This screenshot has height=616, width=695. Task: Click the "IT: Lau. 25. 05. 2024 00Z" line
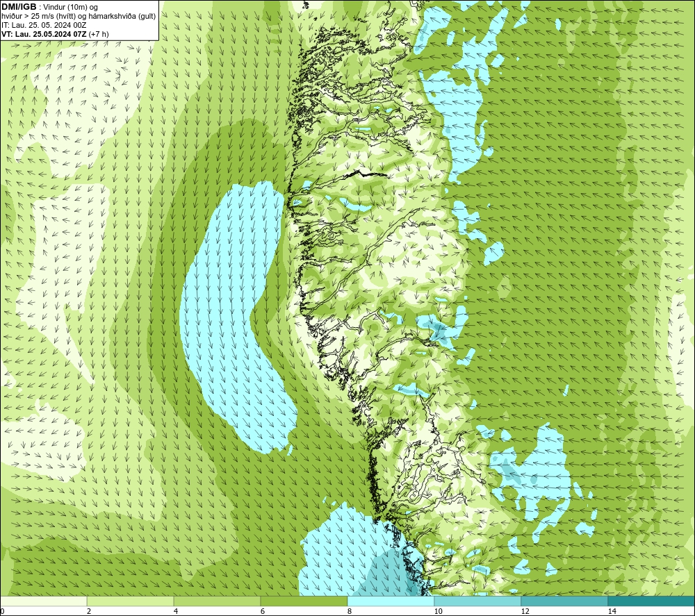click(x=44, y=25)
